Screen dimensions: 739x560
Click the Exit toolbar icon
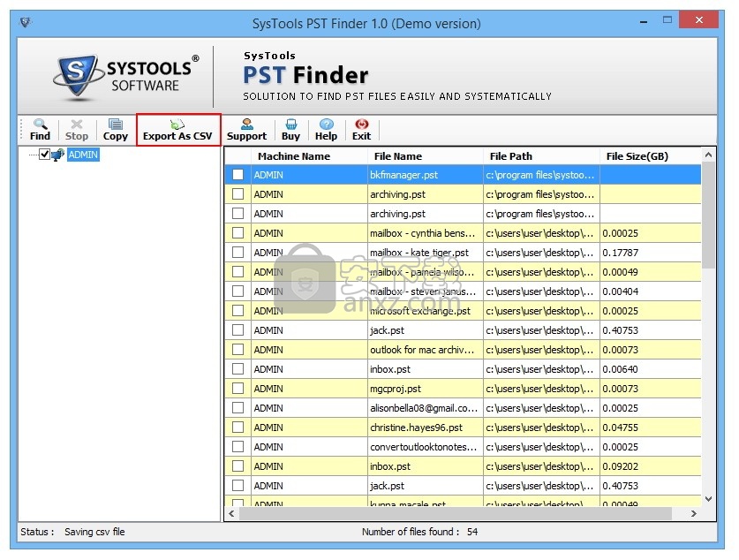tap(361, 124)
